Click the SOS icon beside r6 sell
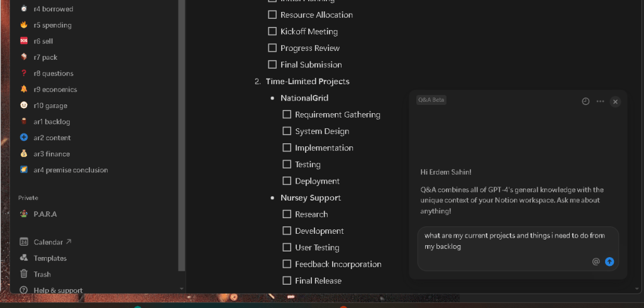This screenshot has width=644, height=308. click(x=24, y=41)
